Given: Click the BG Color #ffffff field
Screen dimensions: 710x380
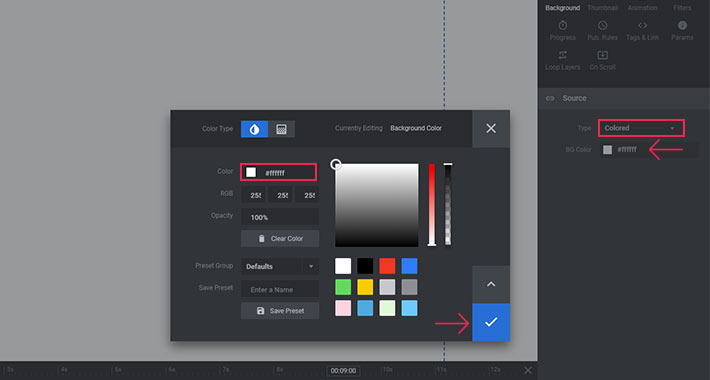Looking at the screenshot, I should 648,149.
